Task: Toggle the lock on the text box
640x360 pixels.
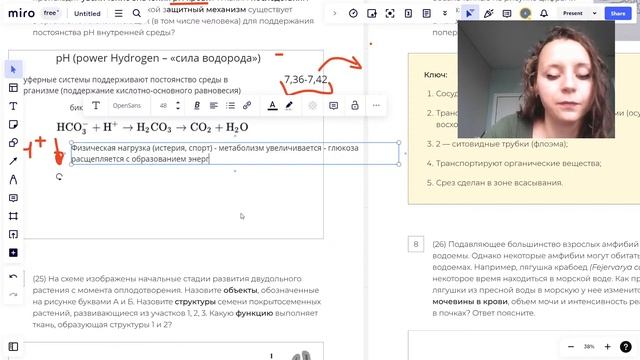Action: pos(355,106)
